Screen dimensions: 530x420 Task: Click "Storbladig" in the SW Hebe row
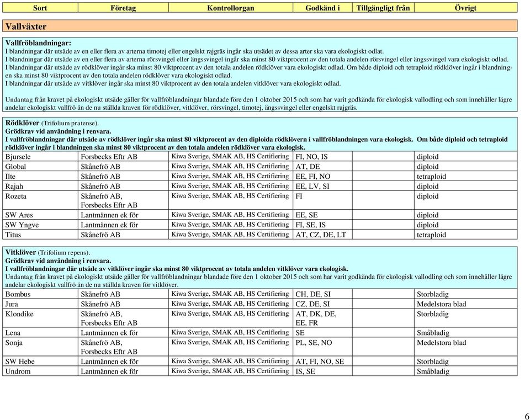tap(433, 361)
